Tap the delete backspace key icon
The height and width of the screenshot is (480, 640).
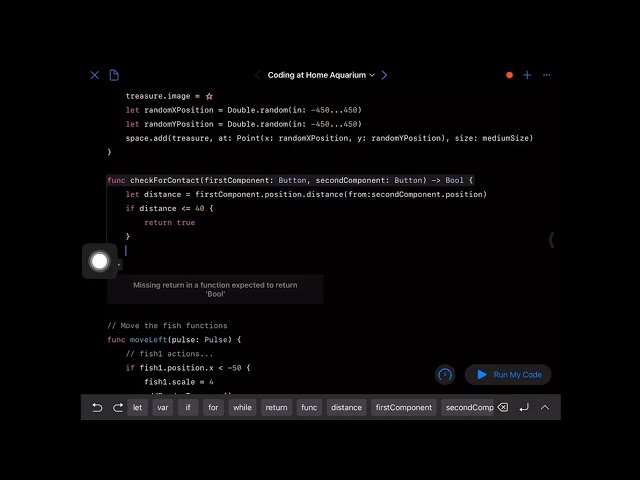click(x=503, y=407)
